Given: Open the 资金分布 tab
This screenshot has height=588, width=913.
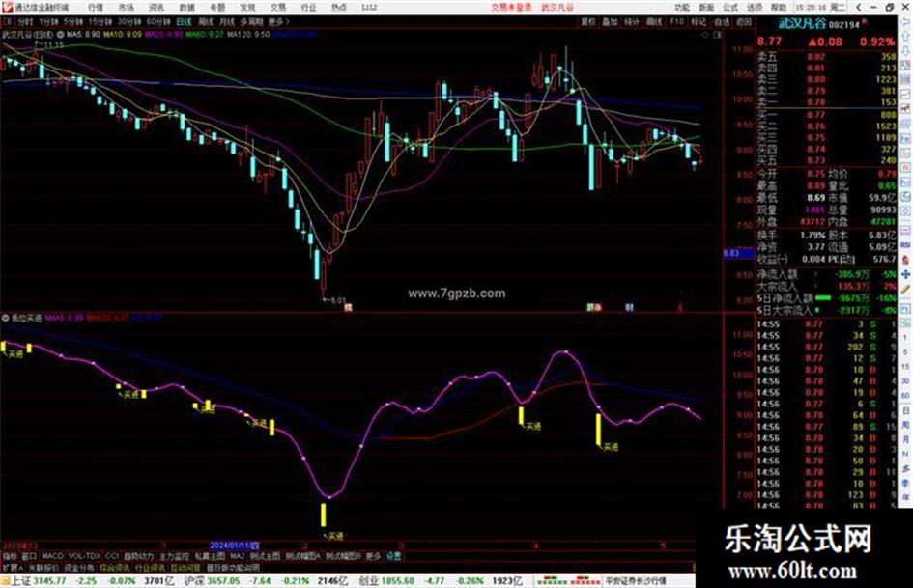Looking at the screenshot, I should tap(79, 567).
